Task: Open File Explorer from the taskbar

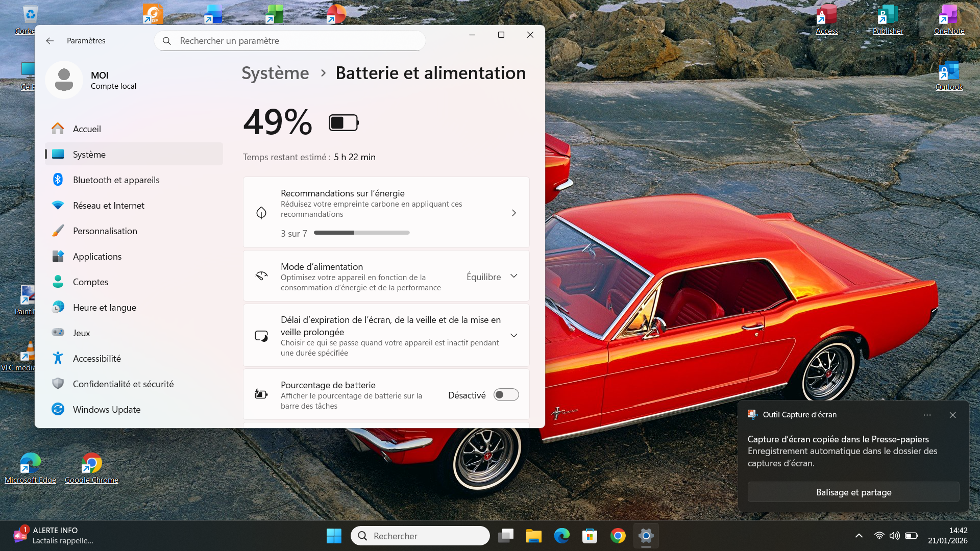Action: click(x=533, y=536)
